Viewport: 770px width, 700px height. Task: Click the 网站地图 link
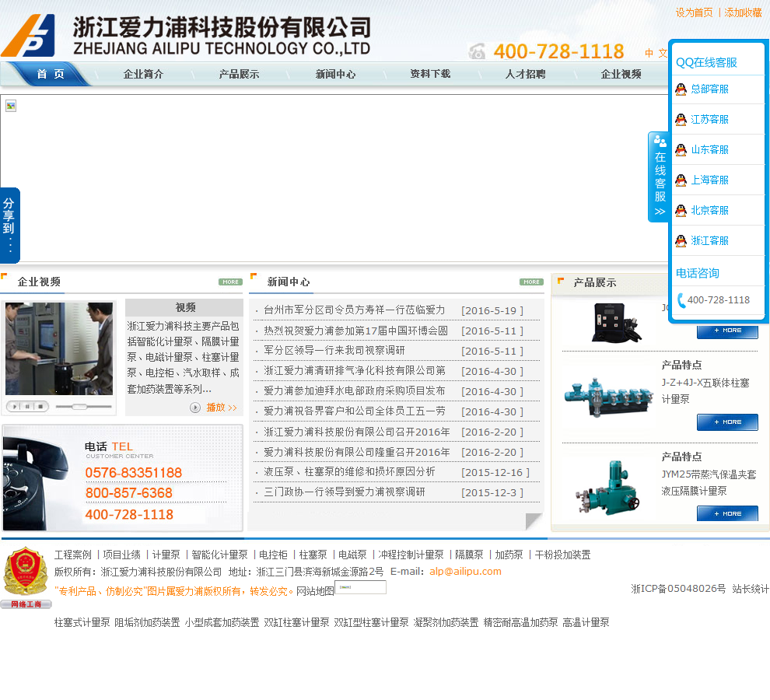315,591
